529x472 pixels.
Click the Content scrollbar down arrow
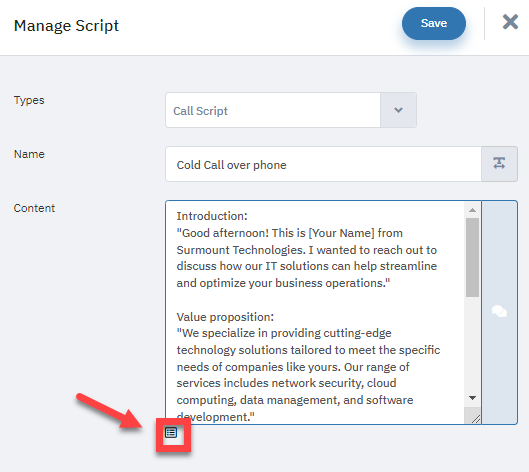tap(472, 398)
